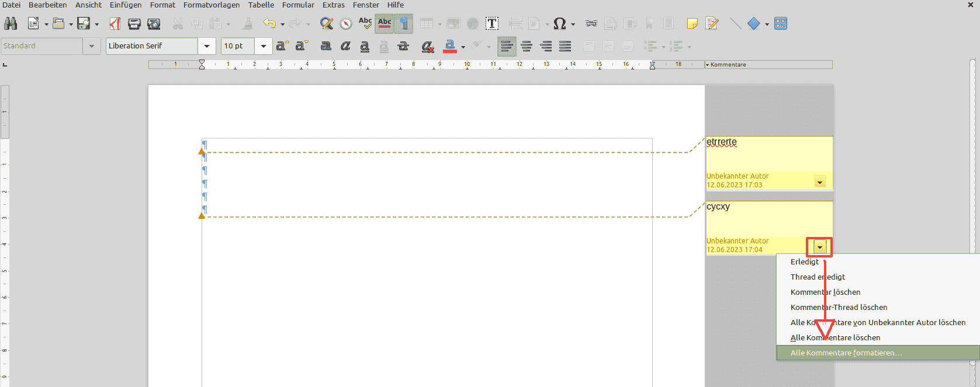This screenshot has width=980, height=387.
Task: Print the document with printer icon
Action: click(x=134, y=23)
